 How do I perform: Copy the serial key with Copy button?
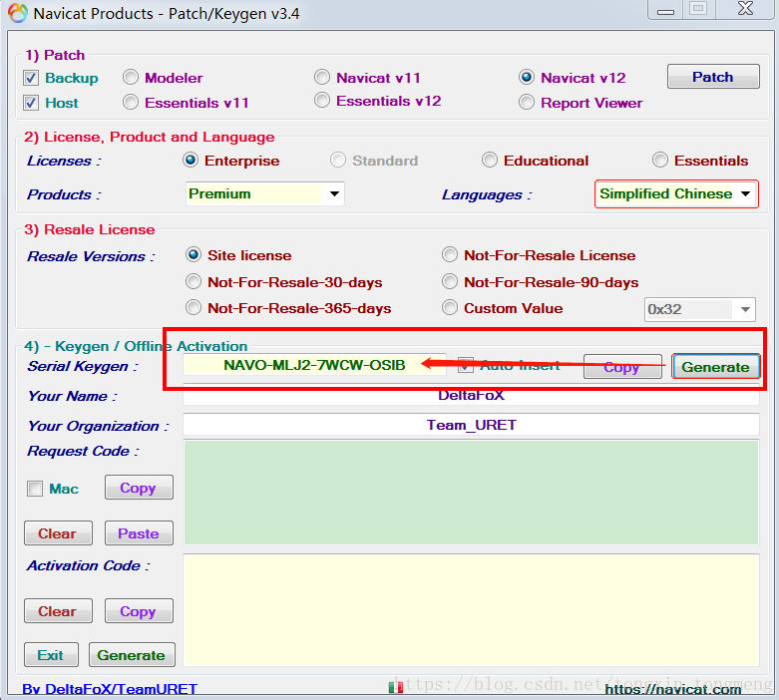tap(622, 367)
